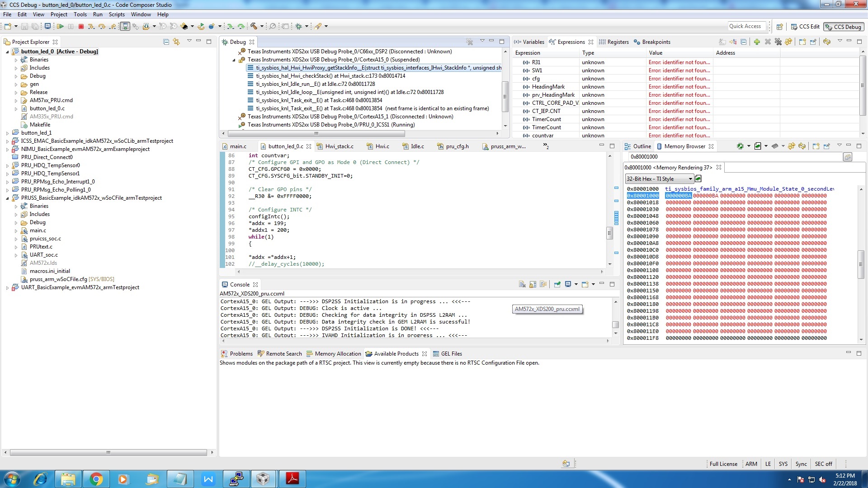Click Collapse All icon in Expressions view
Viewport: 868px width, 488px height.
[743, 42]
